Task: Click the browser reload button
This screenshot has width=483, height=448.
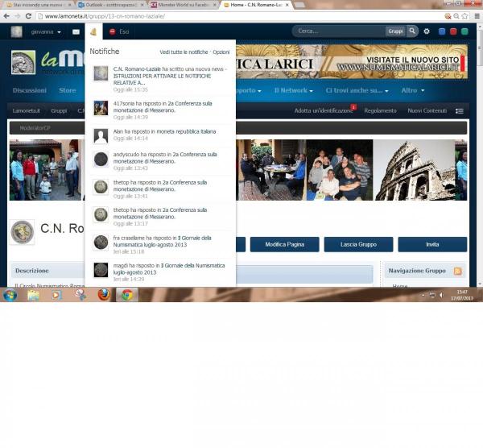Action: pyautogui.click(x=28, y=16)
